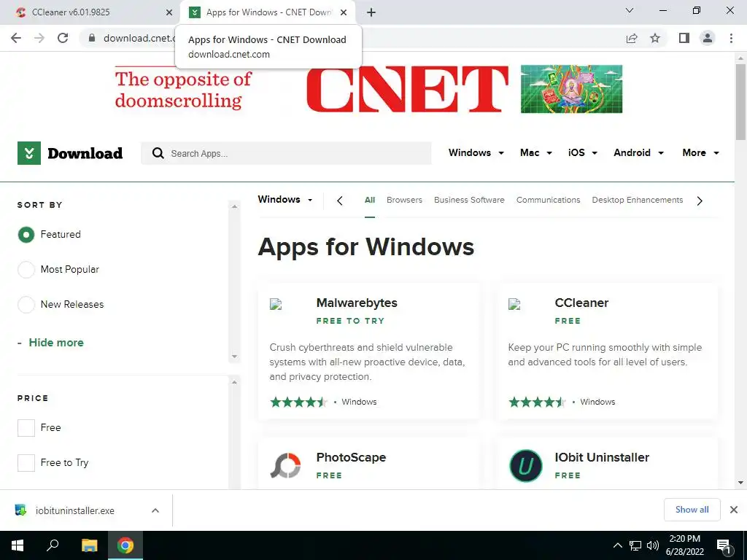Click the PhotoScape app icon
The height and width of the screenshot is (560, 747).
pos(286,466)
